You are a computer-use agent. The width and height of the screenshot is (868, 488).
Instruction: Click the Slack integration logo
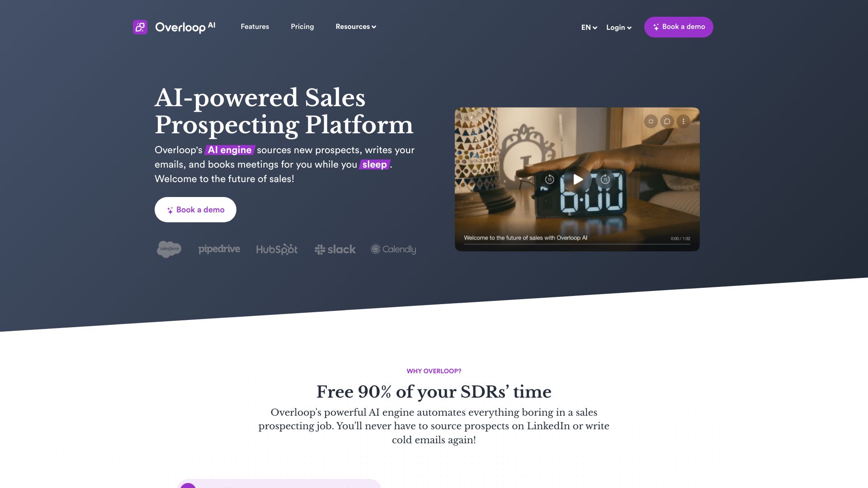tap(335, 249)
